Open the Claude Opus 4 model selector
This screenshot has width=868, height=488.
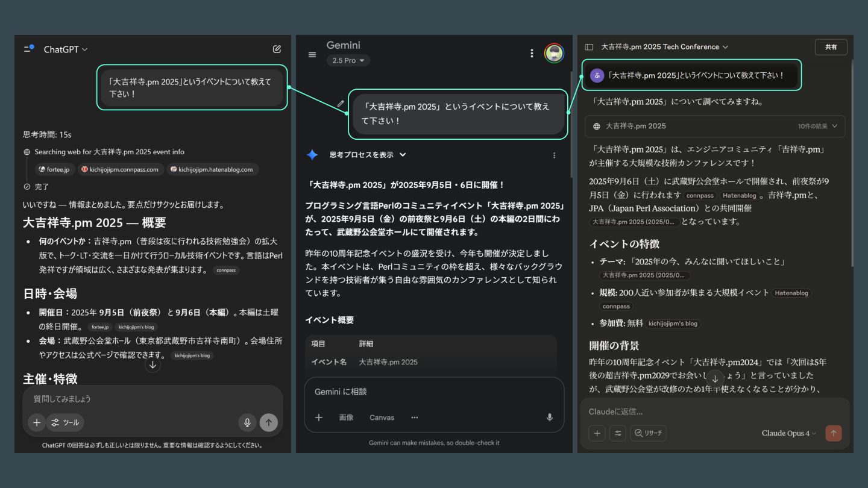click(788, 433)
